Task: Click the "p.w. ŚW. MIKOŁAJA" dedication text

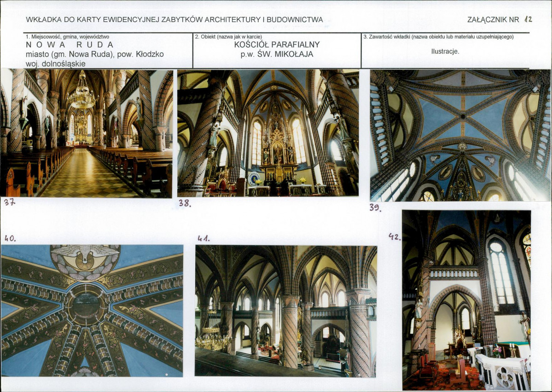Action: point(277,54)
